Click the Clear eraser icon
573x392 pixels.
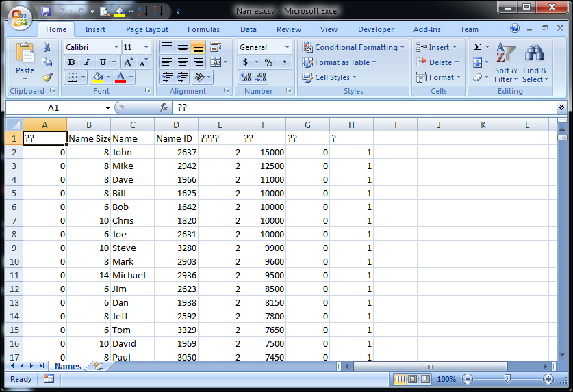point(478,77)
